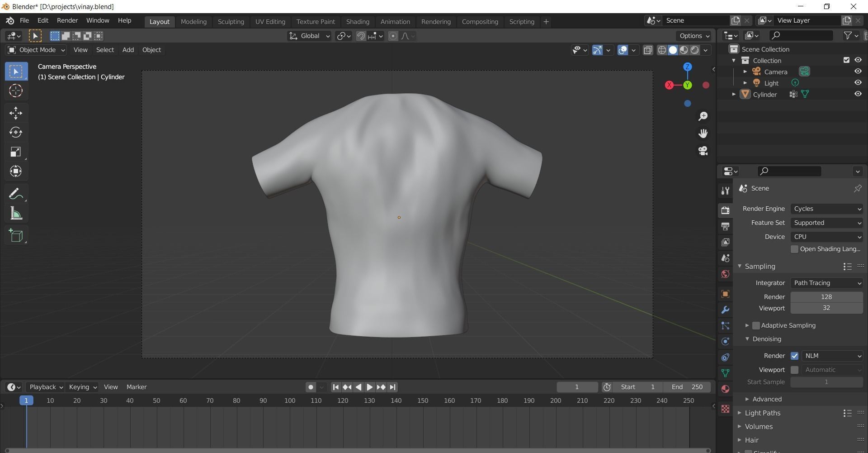Click the add workspace plus button
This screenshot has height=453, width=868.
(546, 22)
